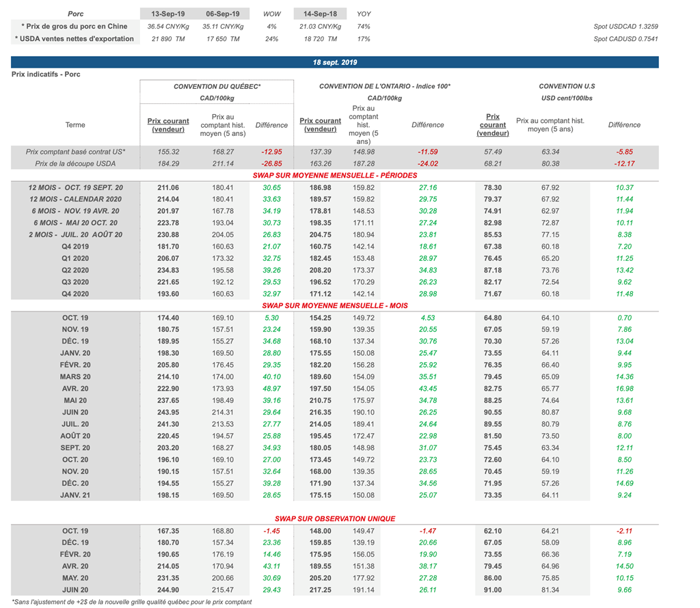Select the "CONVENTION DU QUÉBEC*" column group header
The height and width of the screenshot is (608, 700).
[x=217, y=87]
